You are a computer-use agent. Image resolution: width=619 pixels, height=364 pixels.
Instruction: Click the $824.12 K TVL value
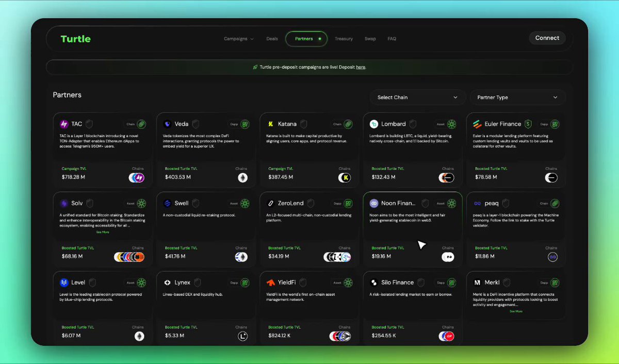[280, 336]
